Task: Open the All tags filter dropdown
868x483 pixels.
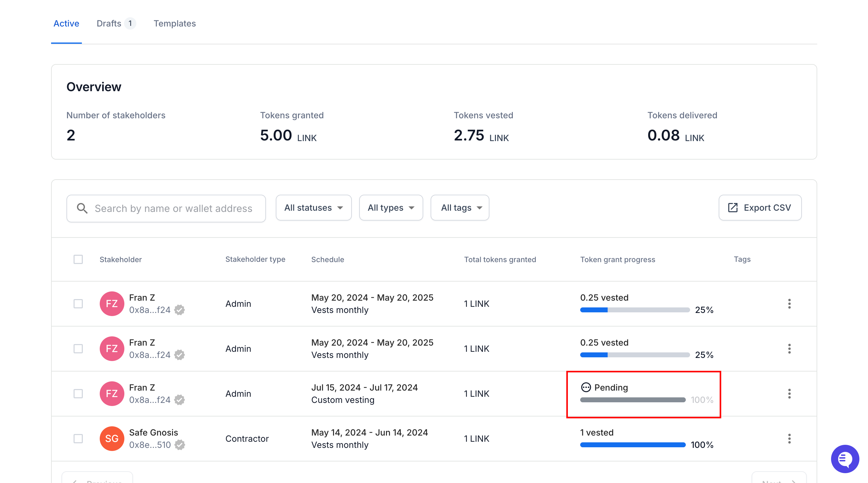Action: [x=460, y=207]
